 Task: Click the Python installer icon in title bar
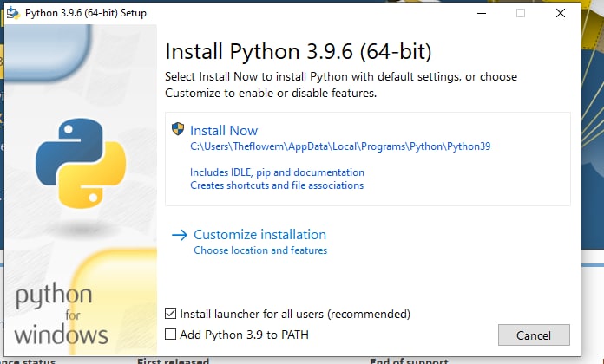(13, 13)
